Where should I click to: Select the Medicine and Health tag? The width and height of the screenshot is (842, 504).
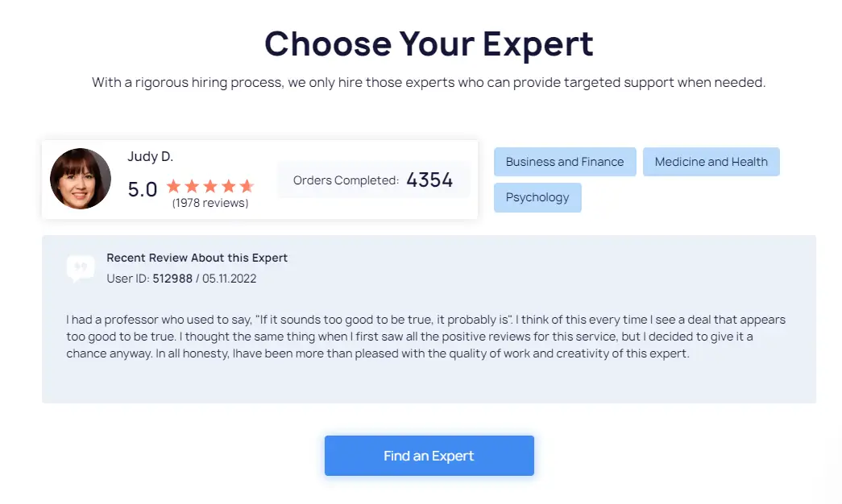pyautogui.click(x=711, y=161)
